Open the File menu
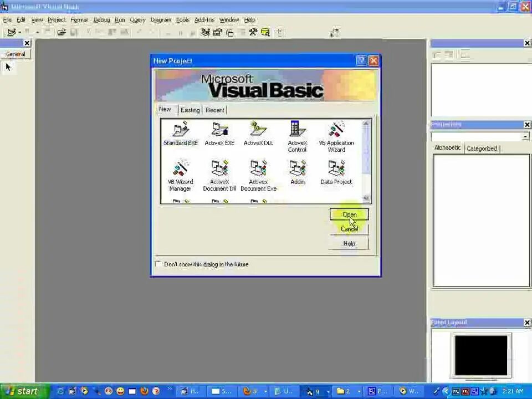The height and width of the screenshot is (399, 532). pyautogui.click(x=7, y=20)
